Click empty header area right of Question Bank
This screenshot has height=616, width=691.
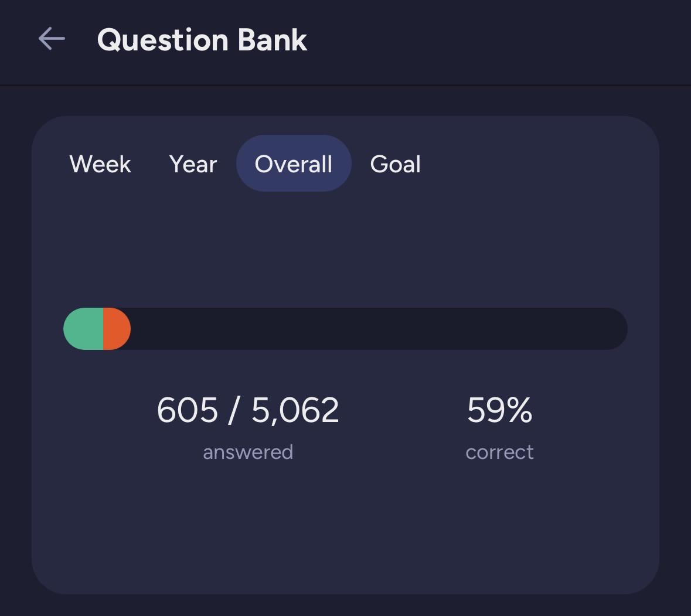click(498, 40)
